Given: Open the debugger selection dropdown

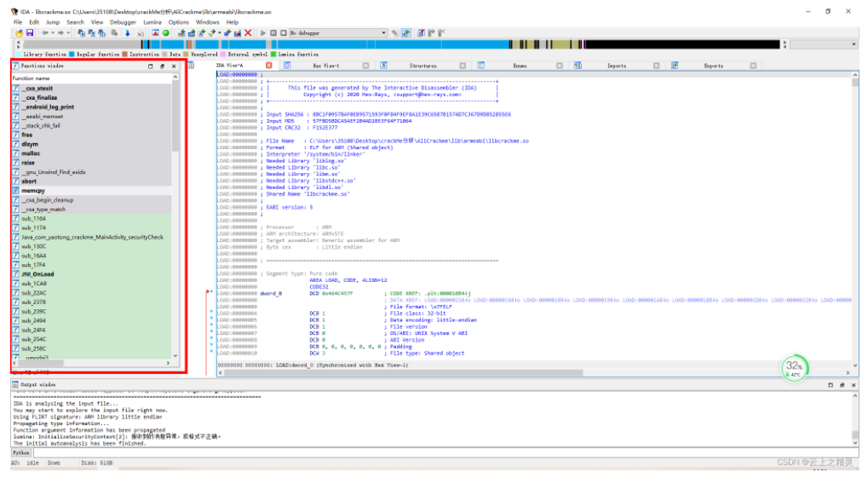Looking at the screenshot, I should [x=383, y=33].
